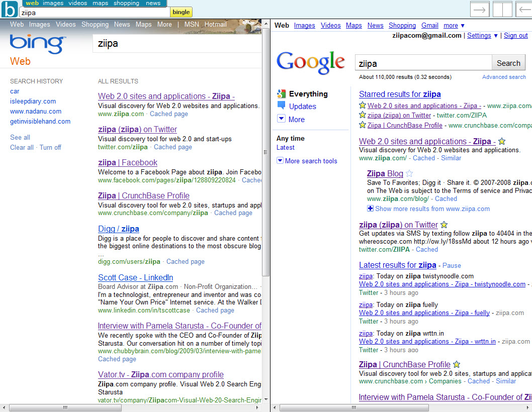The image size is (532, 412).
Task: Open Google Advanced search link
Action: click(504, 77)
